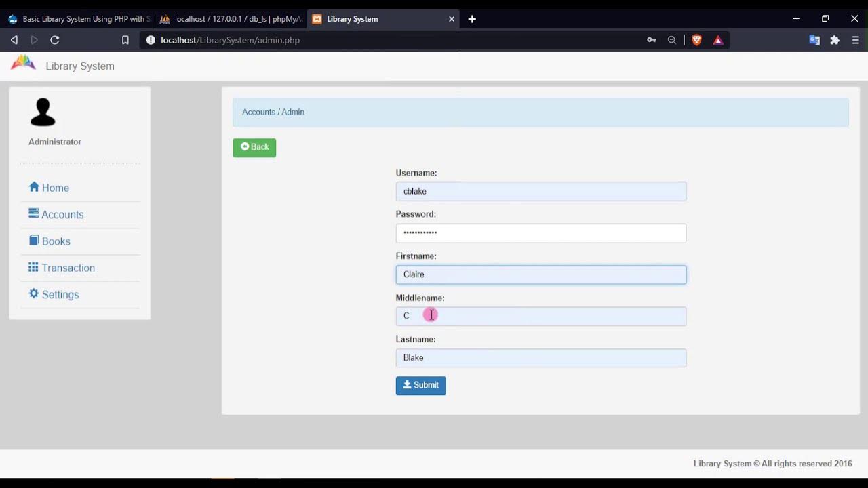Restore down the browser window

click(825, 19)
